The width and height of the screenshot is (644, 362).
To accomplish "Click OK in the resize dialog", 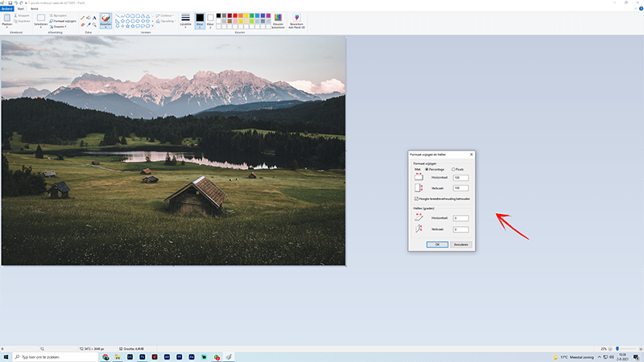I will tap(437, 245).
